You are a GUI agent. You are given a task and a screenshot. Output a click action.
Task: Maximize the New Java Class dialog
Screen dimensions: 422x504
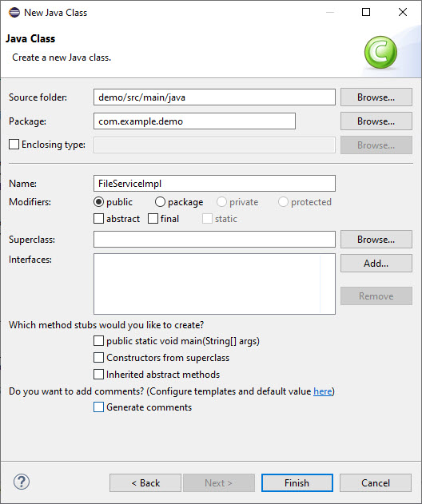tap(366, 12)
